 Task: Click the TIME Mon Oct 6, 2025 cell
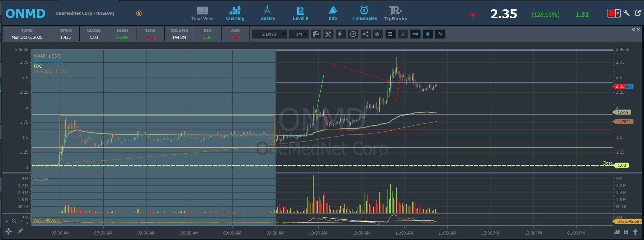(x=27, y=34)
